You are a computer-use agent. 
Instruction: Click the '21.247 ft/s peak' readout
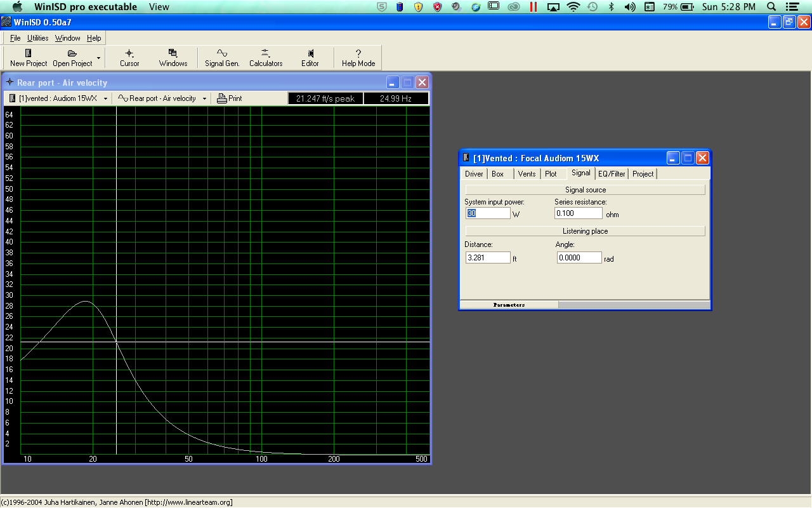click(325, 98)
